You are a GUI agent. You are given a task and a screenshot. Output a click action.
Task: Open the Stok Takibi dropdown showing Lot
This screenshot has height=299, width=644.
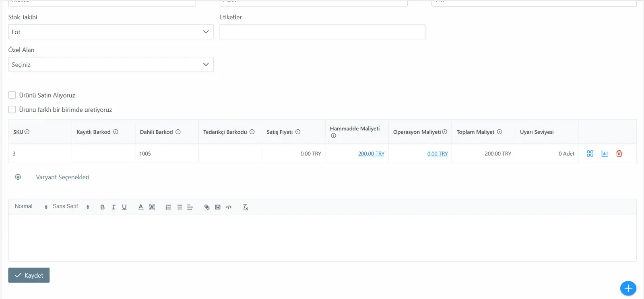[111, 32]
